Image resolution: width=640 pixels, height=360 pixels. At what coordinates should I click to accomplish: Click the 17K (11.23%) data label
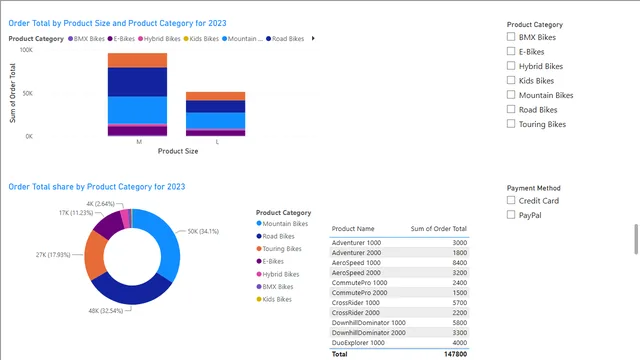click(76, 213)
